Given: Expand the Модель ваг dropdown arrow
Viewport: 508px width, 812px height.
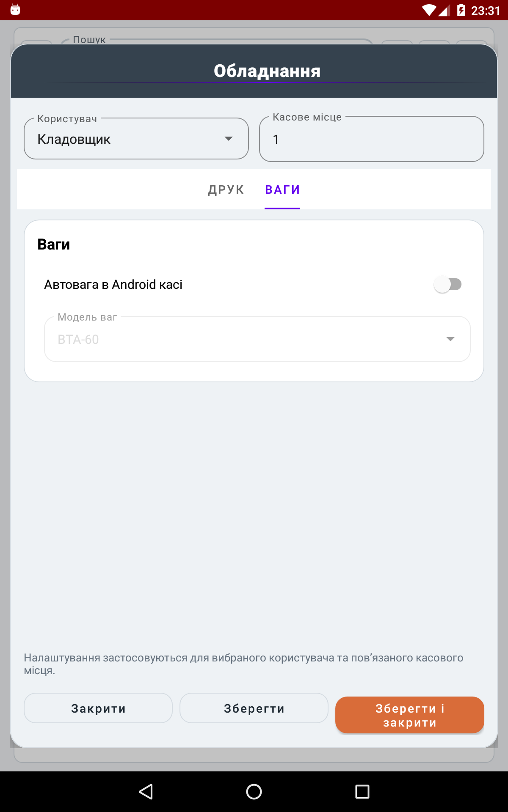Looking at the screenshot, I should click(450, 339).
